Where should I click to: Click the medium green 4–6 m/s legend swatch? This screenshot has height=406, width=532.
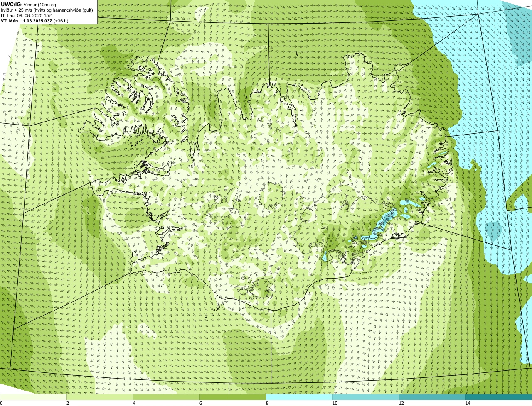[x=166, y=397]
